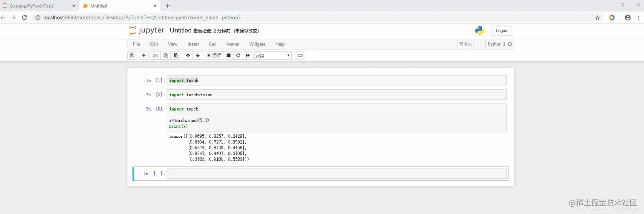
Task: Select the import torchvision cell
Action: [x=336, y=94]
